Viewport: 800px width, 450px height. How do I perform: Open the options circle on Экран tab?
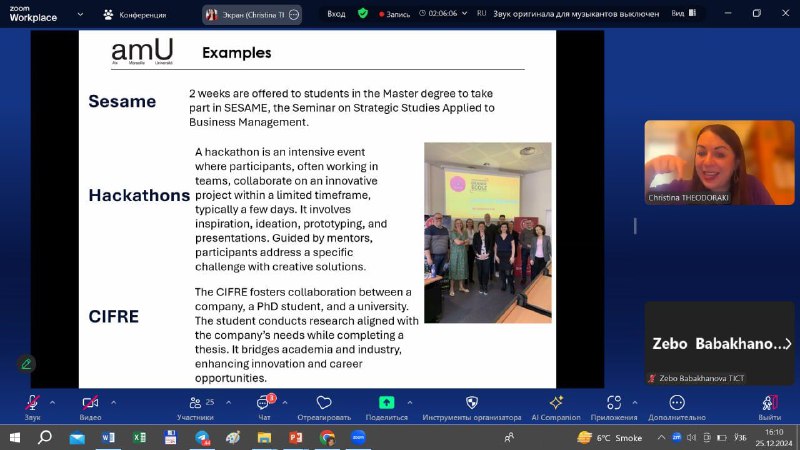(294, 15)
